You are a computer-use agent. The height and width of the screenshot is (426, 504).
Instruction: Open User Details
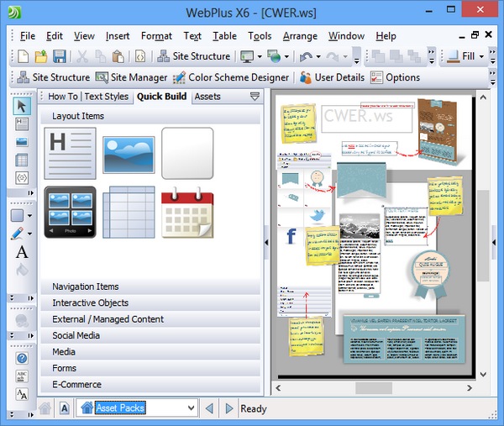point(332,77)
